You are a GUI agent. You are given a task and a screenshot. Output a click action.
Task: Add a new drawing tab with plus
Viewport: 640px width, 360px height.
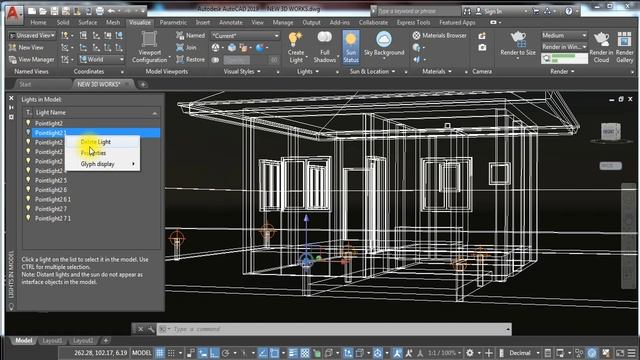pos(143,84)
